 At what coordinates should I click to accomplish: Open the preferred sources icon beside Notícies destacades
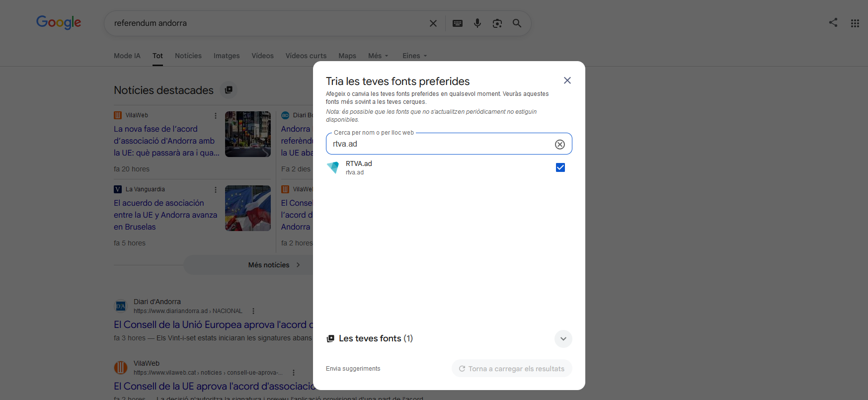coord(229,90)
